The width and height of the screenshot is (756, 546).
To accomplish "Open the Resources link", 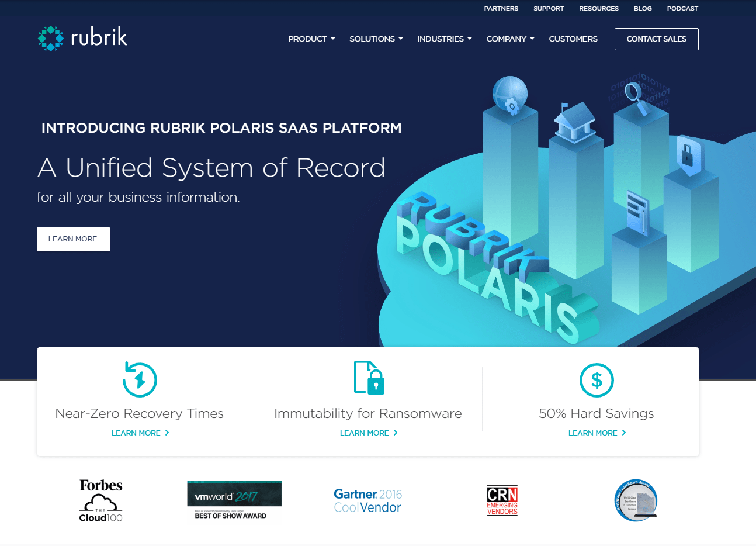I will coord(599,9).
